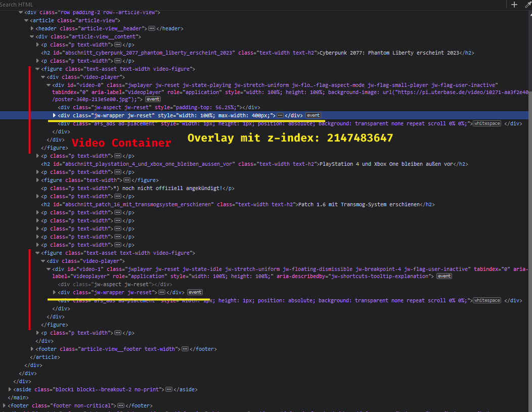Select the closing </main> tag row
This screenshot has height=412, width=532.
coord(18,397)
